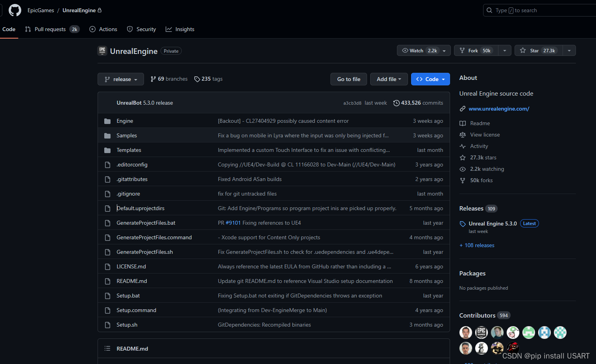This screenshot has width=596, height=364.
Task: Click the Epic Games logo contributor avatar
Action: pyautogui.click(x=482, y=333)
